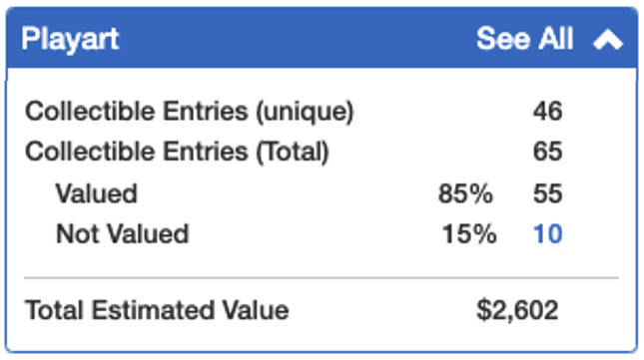Select the Total Estimated Value amount $2,602

[517, 310]
